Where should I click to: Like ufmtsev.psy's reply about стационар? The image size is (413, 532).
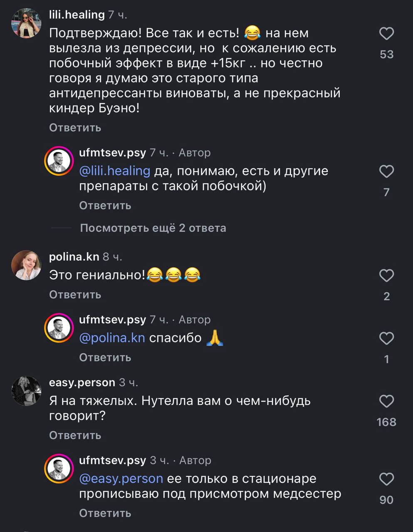click(386, 479)
